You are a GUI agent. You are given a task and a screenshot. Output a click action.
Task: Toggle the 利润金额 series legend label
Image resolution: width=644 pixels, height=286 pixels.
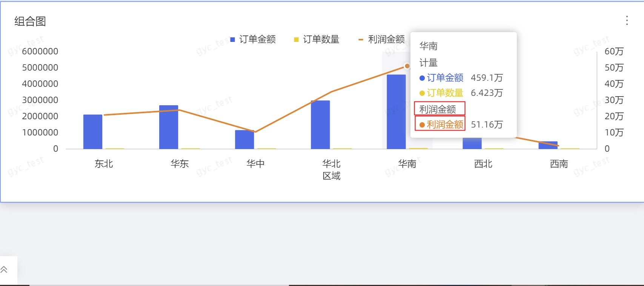pos(386,39)
